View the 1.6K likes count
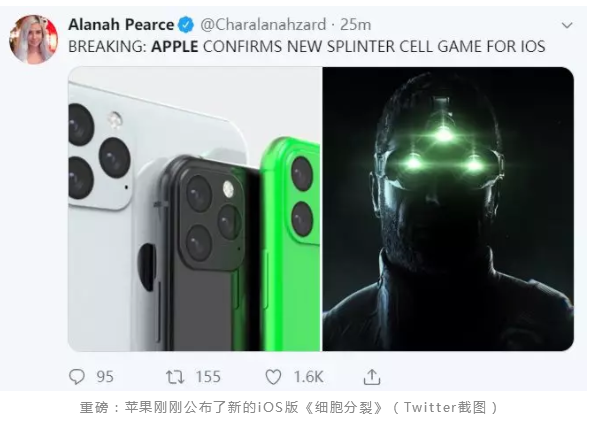This screenshot has width=598, height=427. (x=309, y=377)
